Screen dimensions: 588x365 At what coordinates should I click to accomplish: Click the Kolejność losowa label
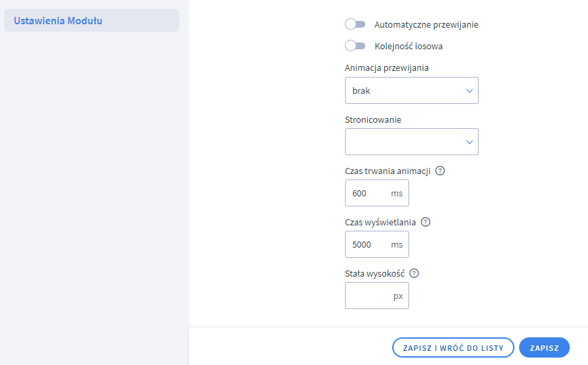point(408,46)
